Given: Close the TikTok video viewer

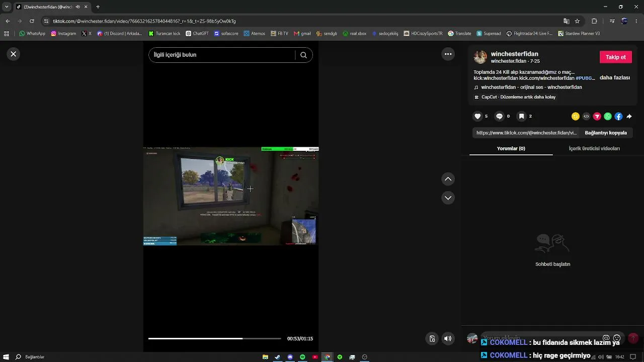Looking at the screenshot, I should 14,54.
